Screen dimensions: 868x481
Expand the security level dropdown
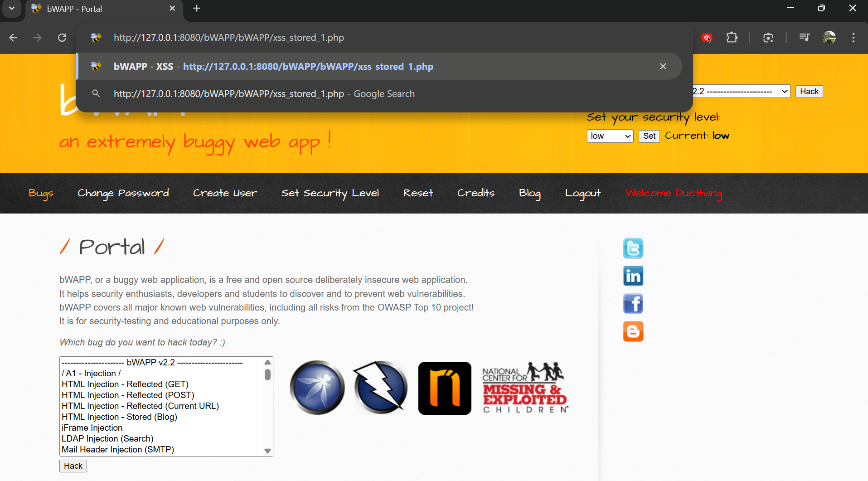click(x=610, y=136)
